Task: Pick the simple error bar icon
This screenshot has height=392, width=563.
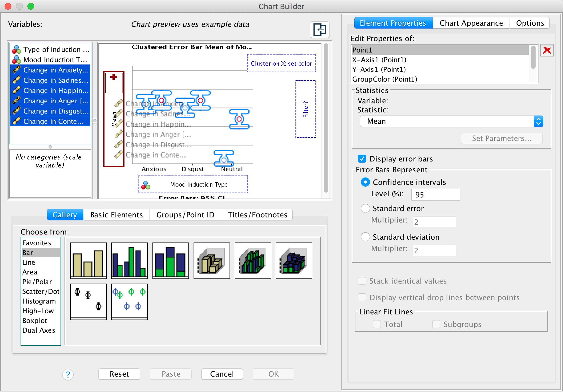Action: click(x=88, y=302)
